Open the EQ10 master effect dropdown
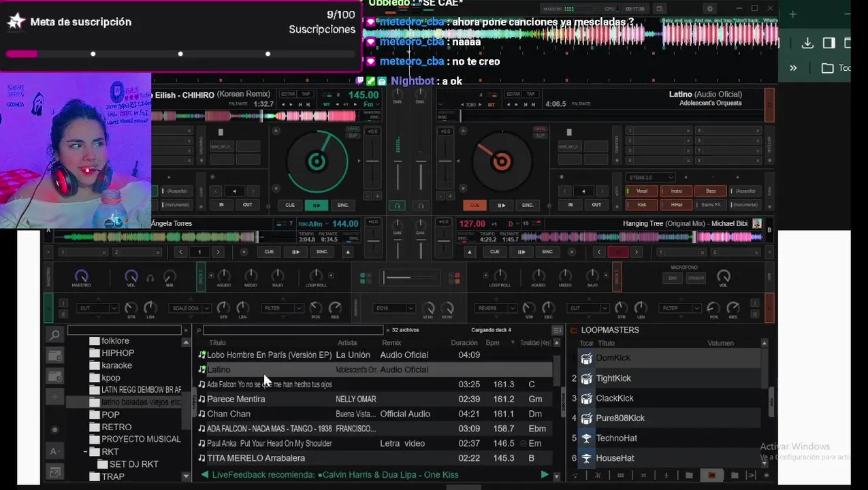 pos(394,308)
